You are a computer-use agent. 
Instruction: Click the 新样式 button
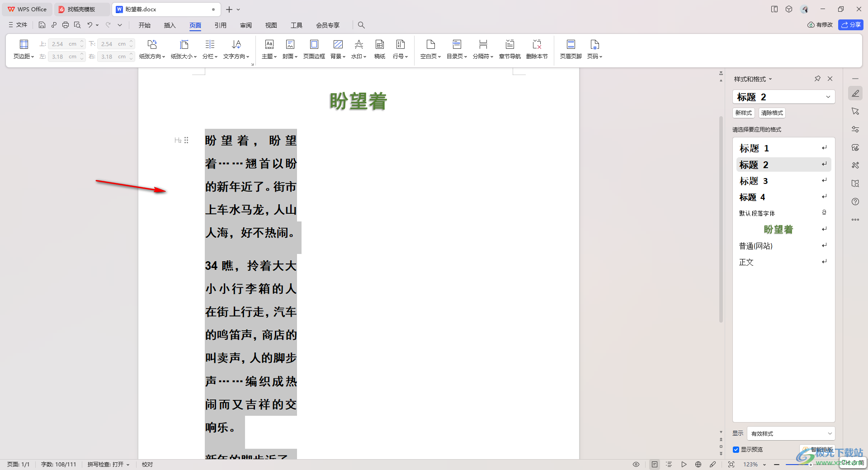click(744, 113)
